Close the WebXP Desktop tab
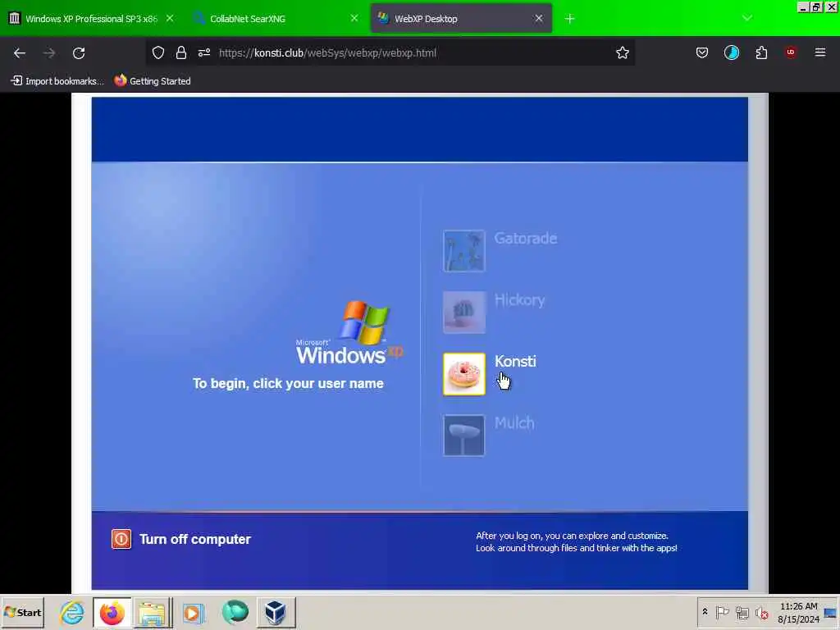Image resolution: width=840 pixels, height=630 pixels. (539, 18)
